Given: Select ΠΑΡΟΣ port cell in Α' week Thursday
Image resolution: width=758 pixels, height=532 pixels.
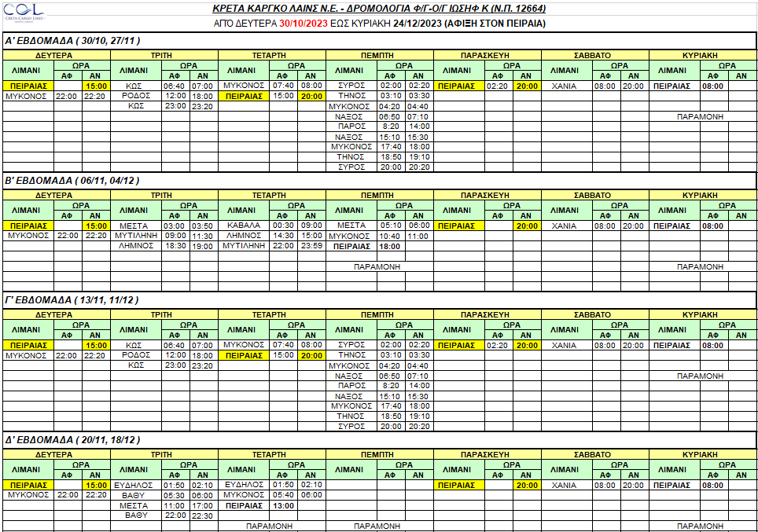Looking at the screenshot, I should pos(352,127).
